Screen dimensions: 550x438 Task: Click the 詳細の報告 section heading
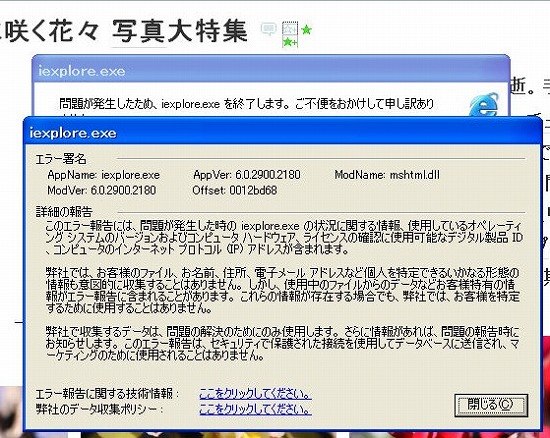pos(64,211)
